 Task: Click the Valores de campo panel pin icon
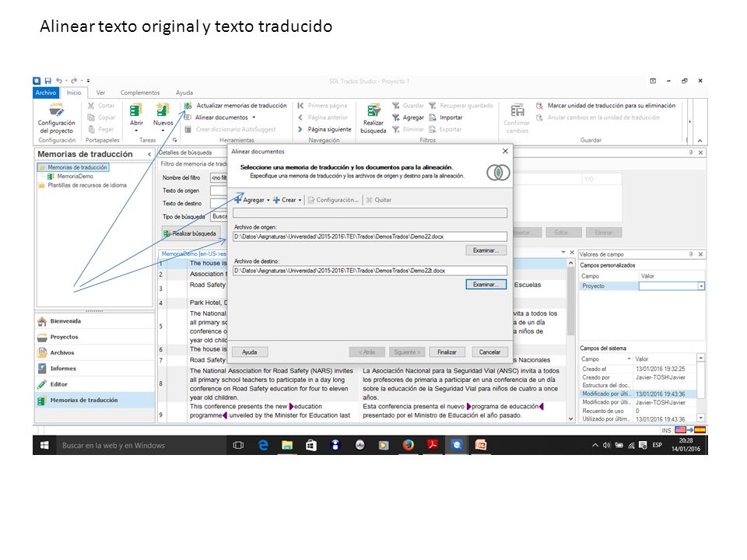(x=691, y=255)
